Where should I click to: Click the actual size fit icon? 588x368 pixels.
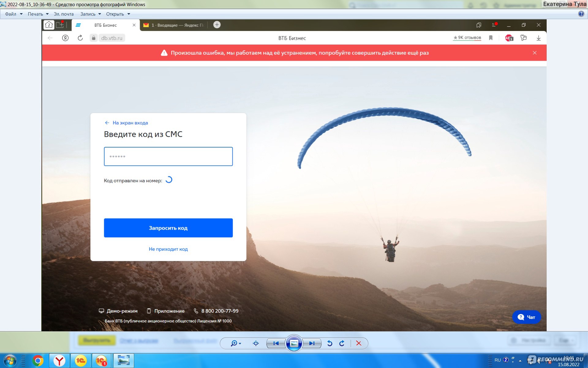coord(256,343)
